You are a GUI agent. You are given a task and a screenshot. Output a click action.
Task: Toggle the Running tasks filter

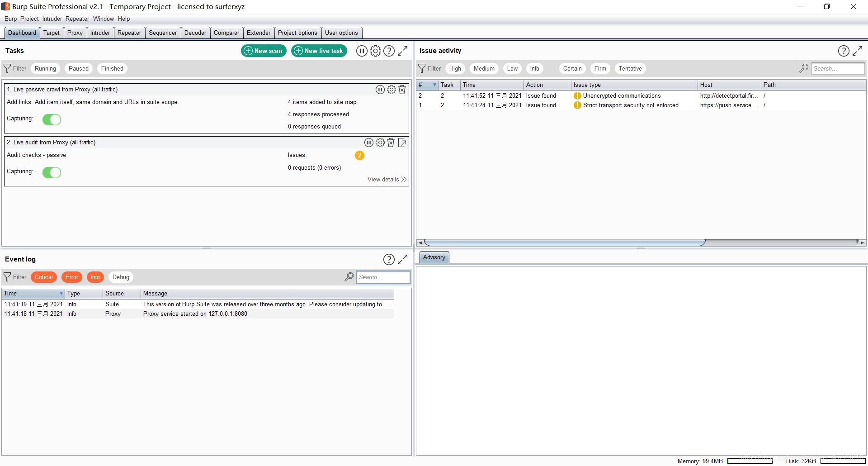[45, 68]
